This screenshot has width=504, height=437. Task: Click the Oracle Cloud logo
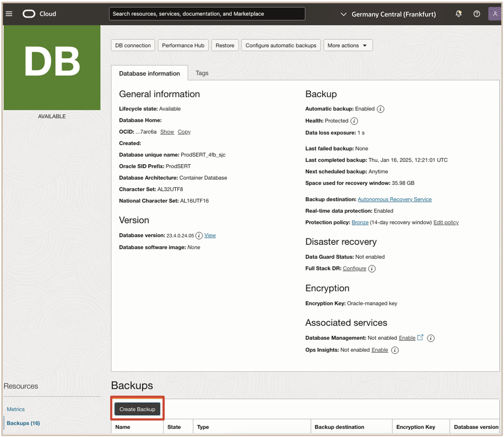click(x=29, y=14)
